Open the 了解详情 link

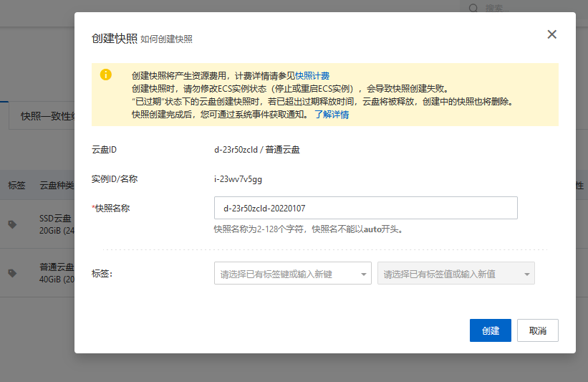point(332,115)
